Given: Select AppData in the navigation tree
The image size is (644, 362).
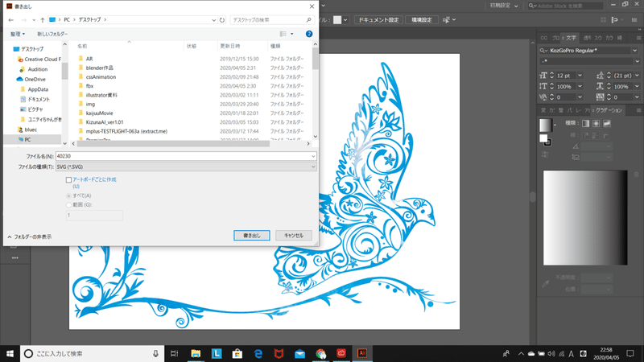Looking at the screenshot, I should point(38,89).
